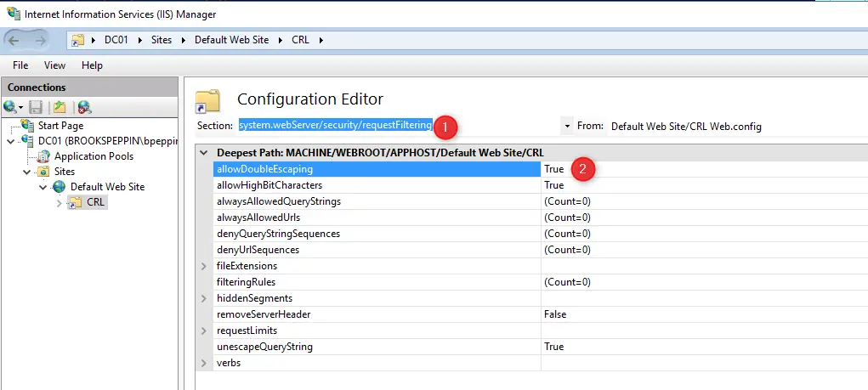Click the Sites folder icon
Screen dimensions: 868x390
(43, 172)
